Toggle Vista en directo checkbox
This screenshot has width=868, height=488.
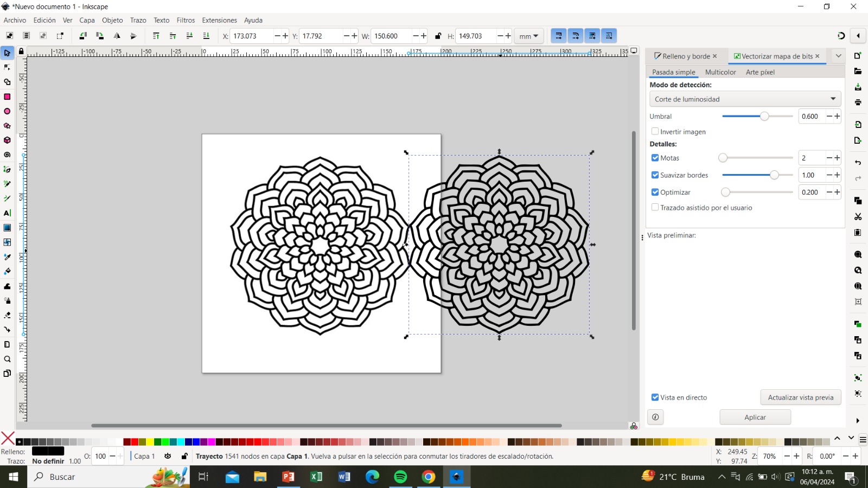click(655, 397)
